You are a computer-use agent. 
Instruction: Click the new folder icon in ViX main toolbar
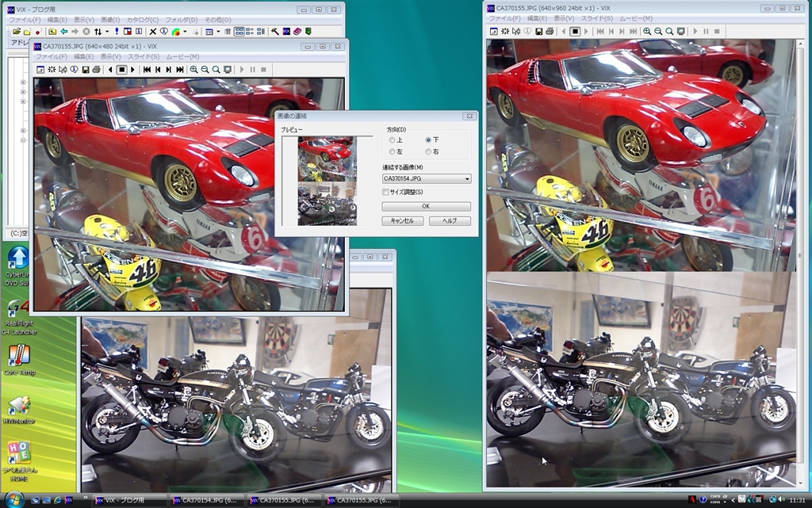[27, 32]
